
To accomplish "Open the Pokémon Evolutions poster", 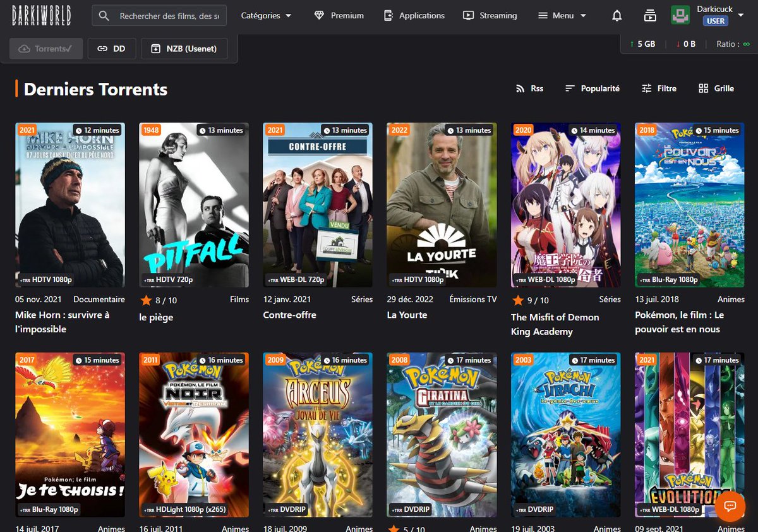I will [x=689, y=435].
